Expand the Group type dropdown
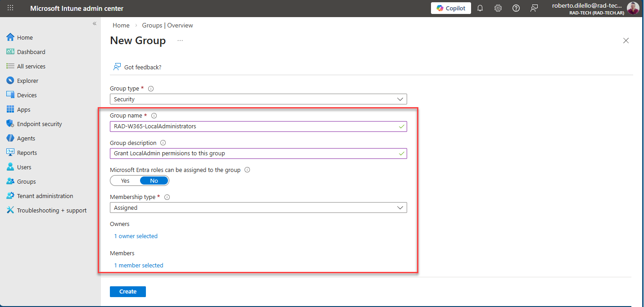The image size is (644, 307). click(258, 99)
